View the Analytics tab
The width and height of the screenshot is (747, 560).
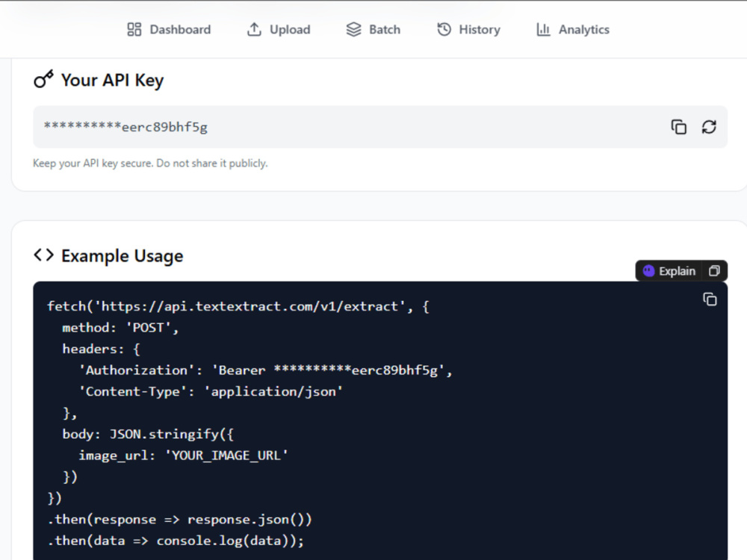coord(573,30)
